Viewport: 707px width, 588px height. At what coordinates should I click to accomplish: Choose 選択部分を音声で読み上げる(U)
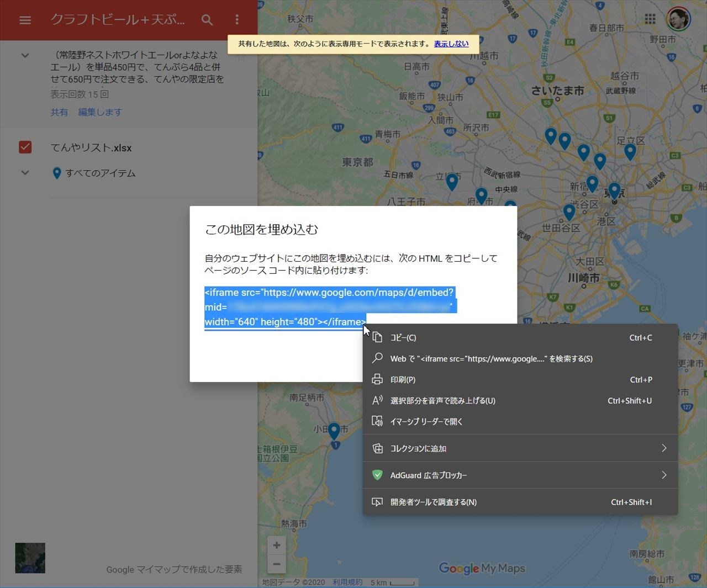[520, 400]
